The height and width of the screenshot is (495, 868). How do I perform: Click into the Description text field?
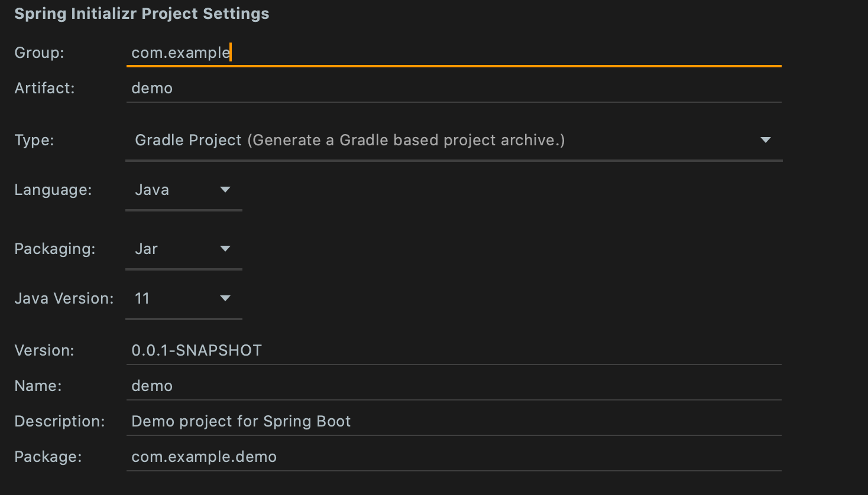(453, 421)
